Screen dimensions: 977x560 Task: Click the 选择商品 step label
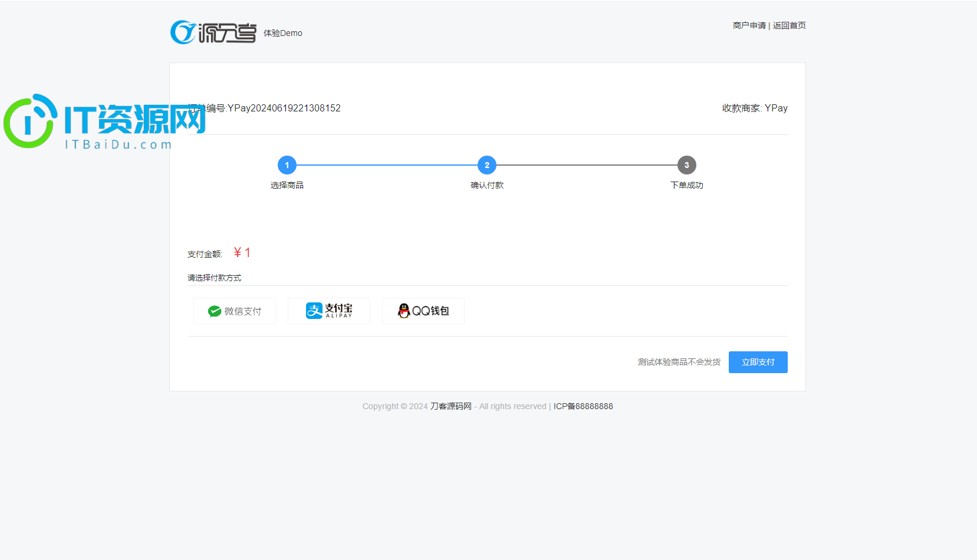(287, 185)
